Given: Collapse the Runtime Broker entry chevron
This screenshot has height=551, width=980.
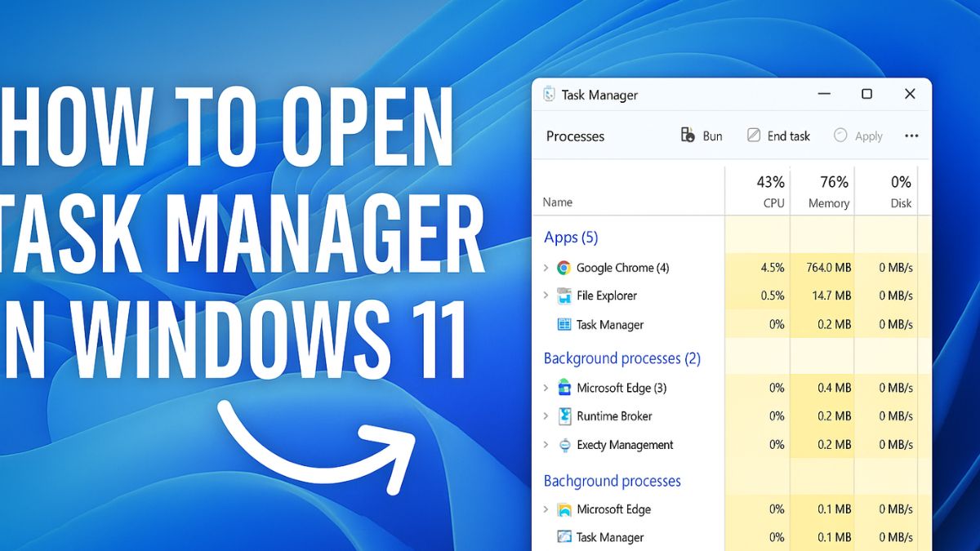Looking at the screenshot, I should [x=546, y=416].
